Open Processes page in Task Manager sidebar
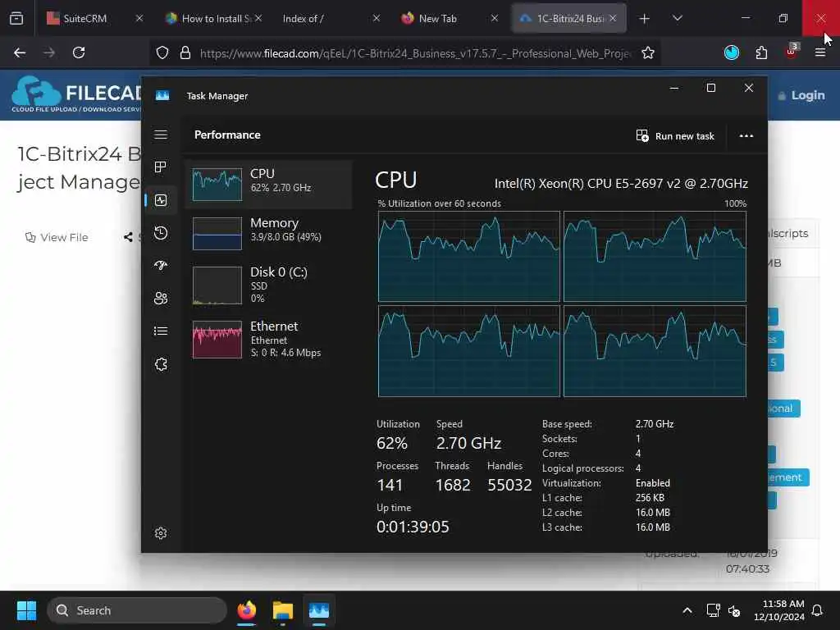Image resolution: width=840 pixels, height=630 pixels. tap(161, 167)
